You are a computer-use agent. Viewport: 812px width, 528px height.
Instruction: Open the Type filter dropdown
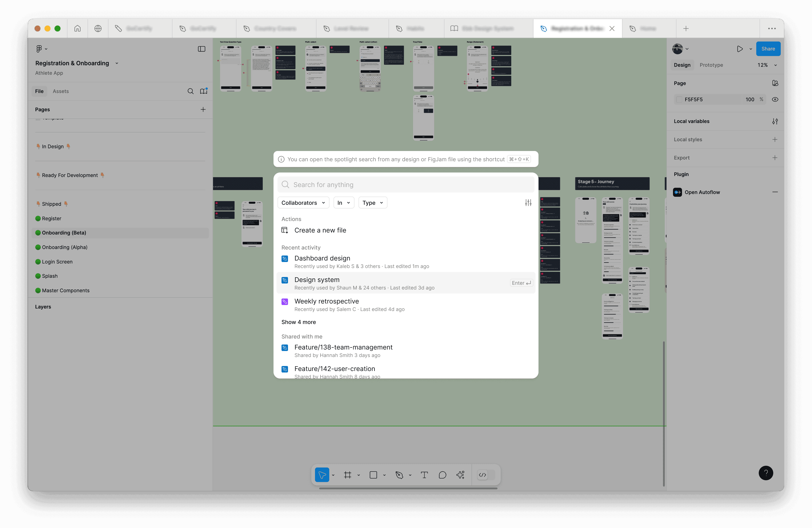point(372,202)
